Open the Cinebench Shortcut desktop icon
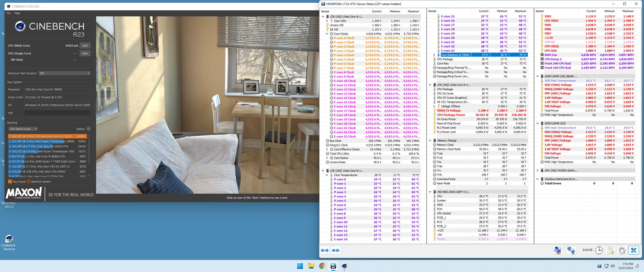The image size is (644, 272). [9, 242]
